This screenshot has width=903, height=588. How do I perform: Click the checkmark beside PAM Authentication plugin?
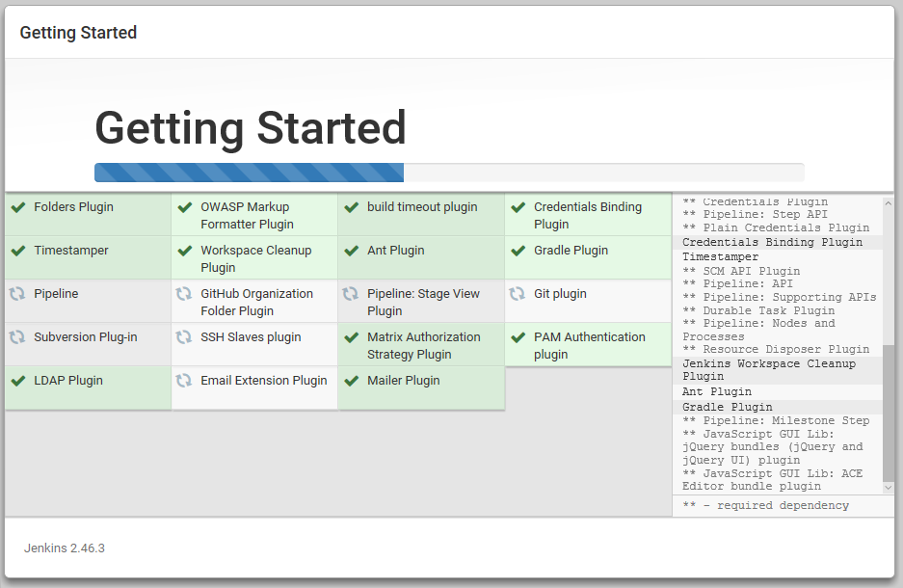518,337
